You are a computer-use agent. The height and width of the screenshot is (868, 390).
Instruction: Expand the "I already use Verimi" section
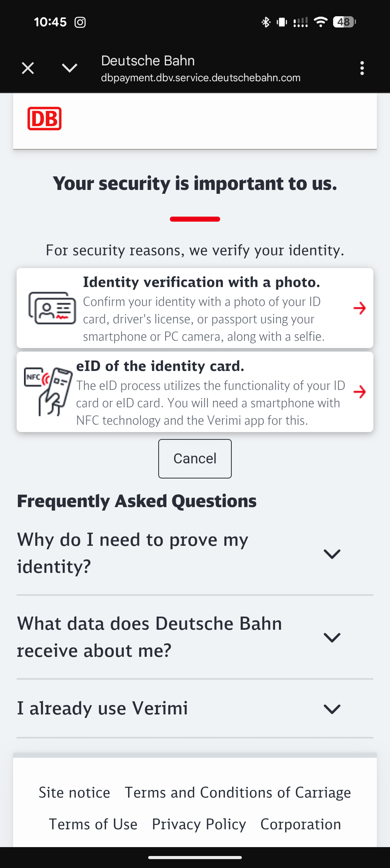click(332, 709)
